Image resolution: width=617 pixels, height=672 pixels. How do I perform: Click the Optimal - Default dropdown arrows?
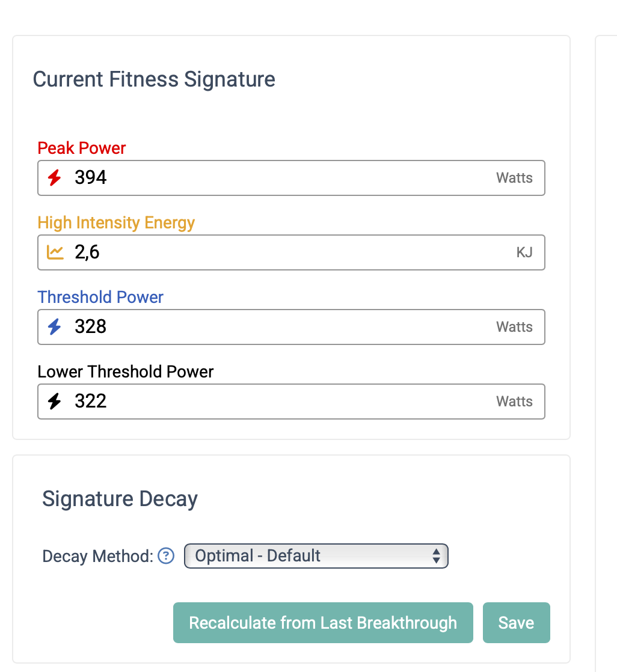(x=436, y=556)
